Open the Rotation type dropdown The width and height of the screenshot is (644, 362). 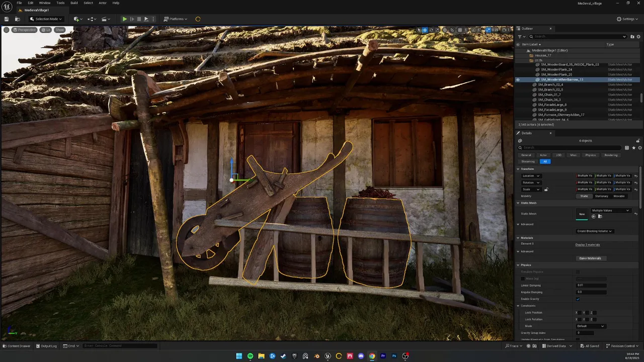coord(531,183)
